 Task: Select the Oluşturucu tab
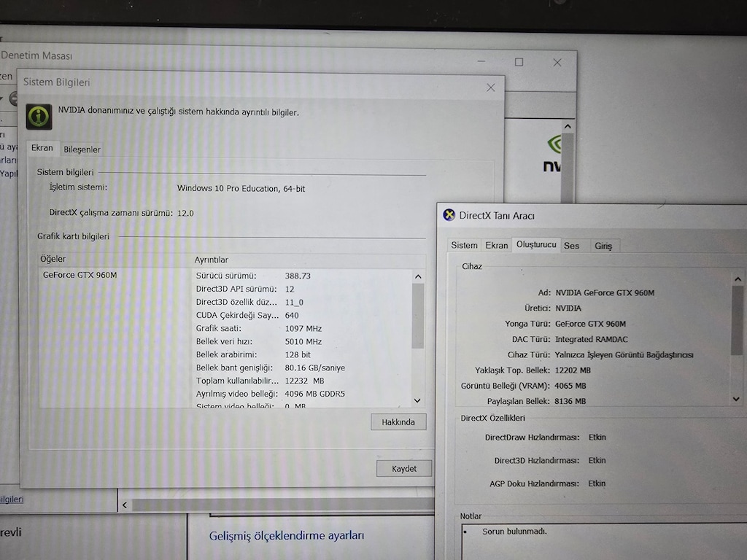[536, 244]
